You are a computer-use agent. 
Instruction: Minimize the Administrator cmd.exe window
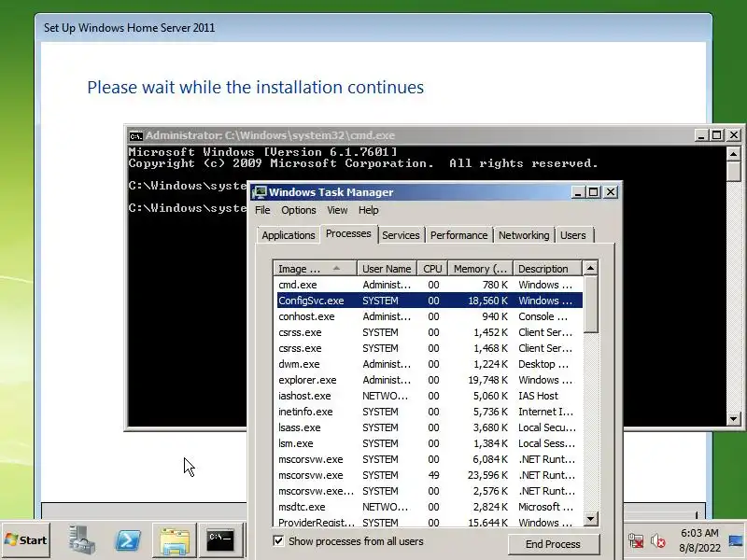[701, 135]
